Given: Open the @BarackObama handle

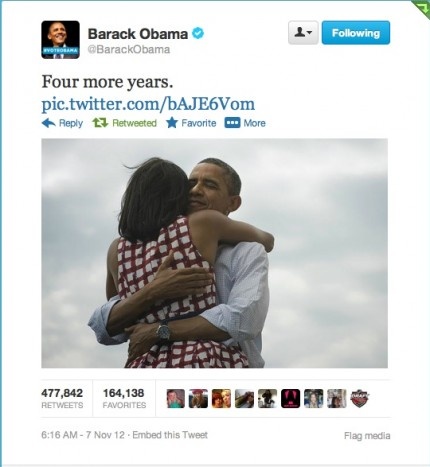Looking at the screenshot, I should click(129, 50).
